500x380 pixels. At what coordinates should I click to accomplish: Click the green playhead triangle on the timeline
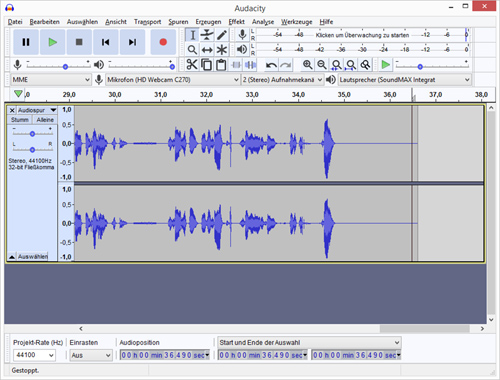(x=18, y=94)
